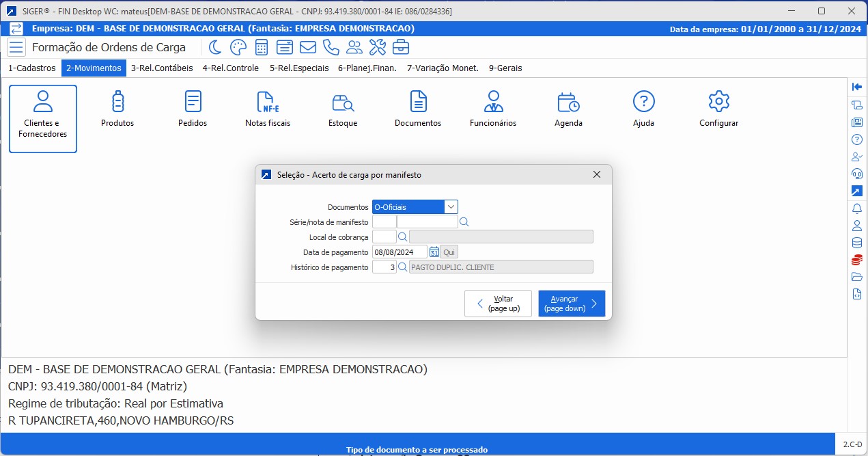Search Local de cobrança with magnifier

point(403,237)
